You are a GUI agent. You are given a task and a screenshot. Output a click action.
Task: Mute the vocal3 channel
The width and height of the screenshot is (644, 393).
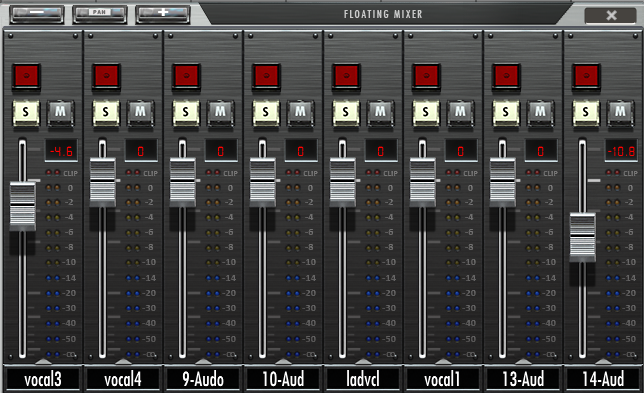tap(60, 113)
